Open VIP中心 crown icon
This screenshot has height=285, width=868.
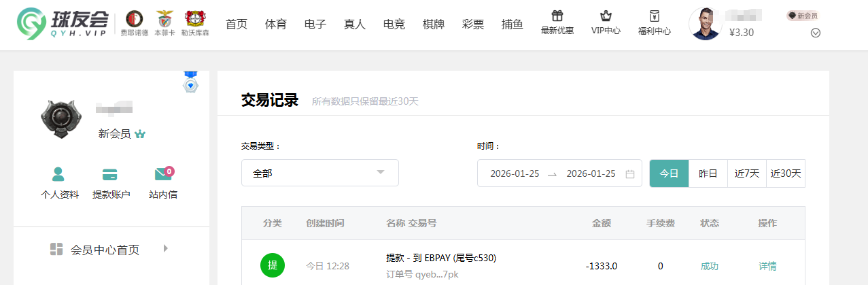click(x=606, y=16)
